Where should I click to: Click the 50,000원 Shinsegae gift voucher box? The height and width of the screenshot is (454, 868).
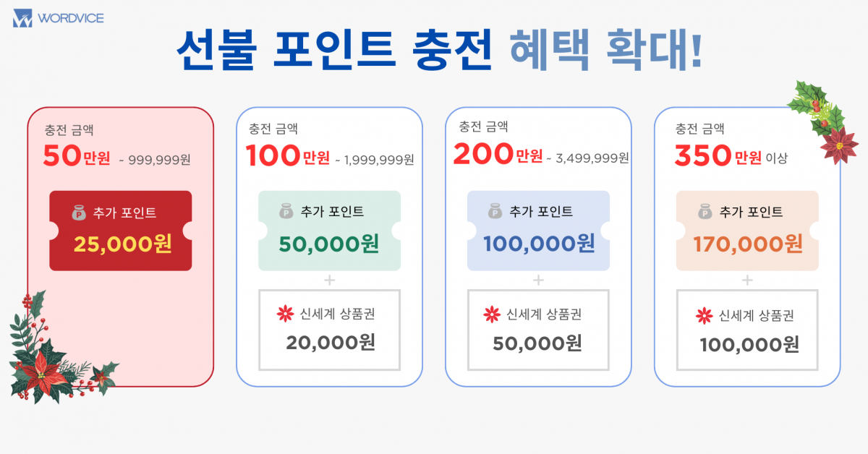click(x=538, y=330)
